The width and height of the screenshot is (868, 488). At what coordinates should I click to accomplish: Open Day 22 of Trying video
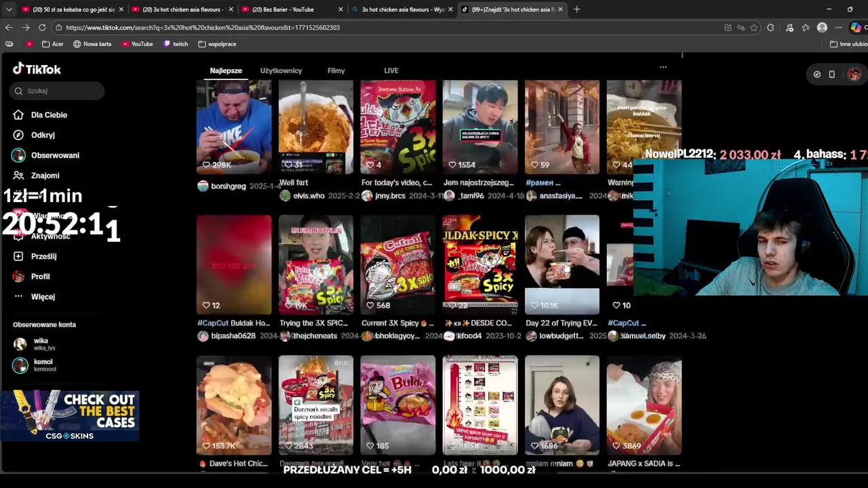tap(562, 265)
